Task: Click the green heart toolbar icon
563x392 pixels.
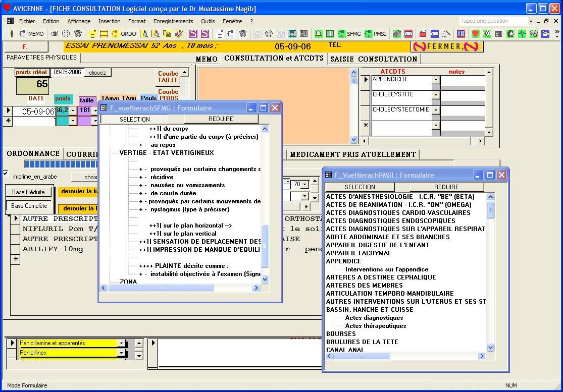Action: (x=475, y=34)
